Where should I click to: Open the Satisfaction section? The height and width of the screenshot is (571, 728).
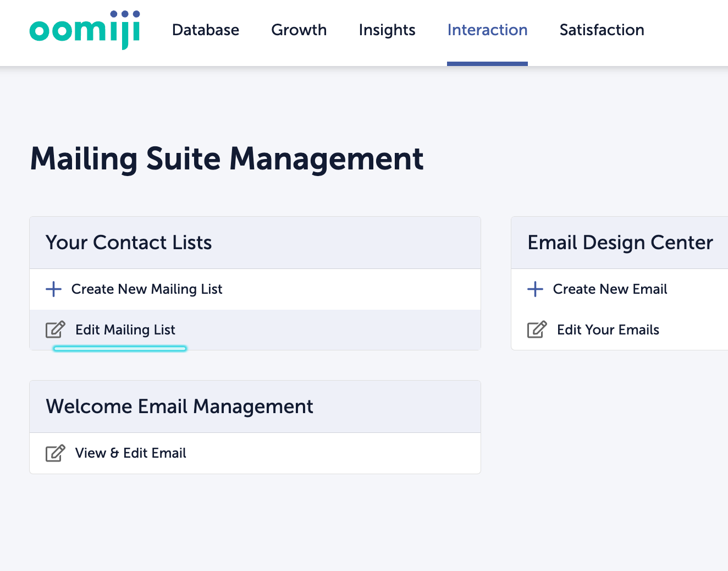tap(602, 30)
